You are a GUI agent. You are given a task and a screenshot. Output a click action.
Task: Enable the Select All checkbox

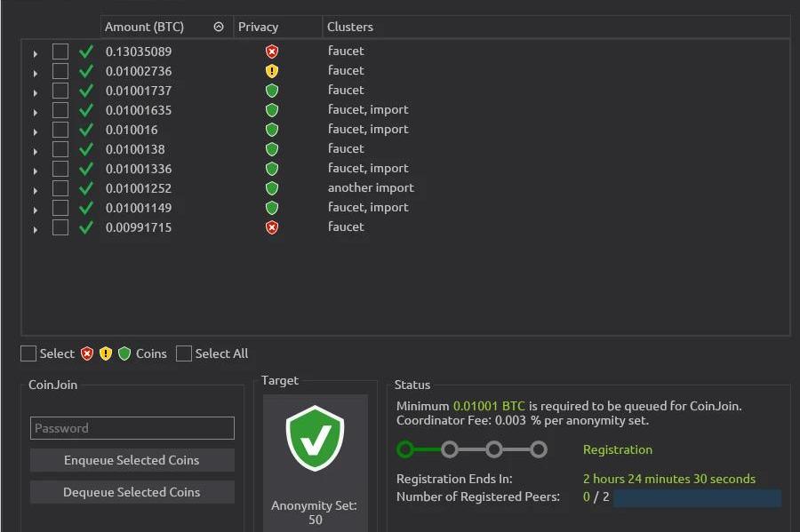pyautogui.click(x=184, y=353)
